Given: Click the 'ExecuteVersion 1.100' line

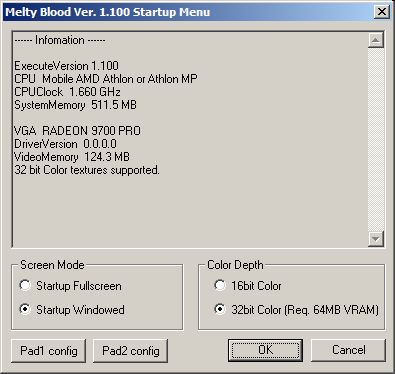Looking at the screenshot, I should coord(66,66).
